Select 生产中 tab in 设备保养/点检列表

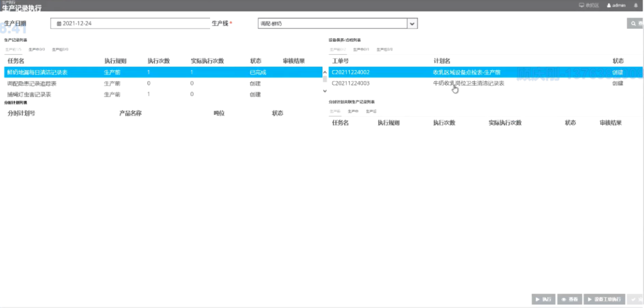361,49
